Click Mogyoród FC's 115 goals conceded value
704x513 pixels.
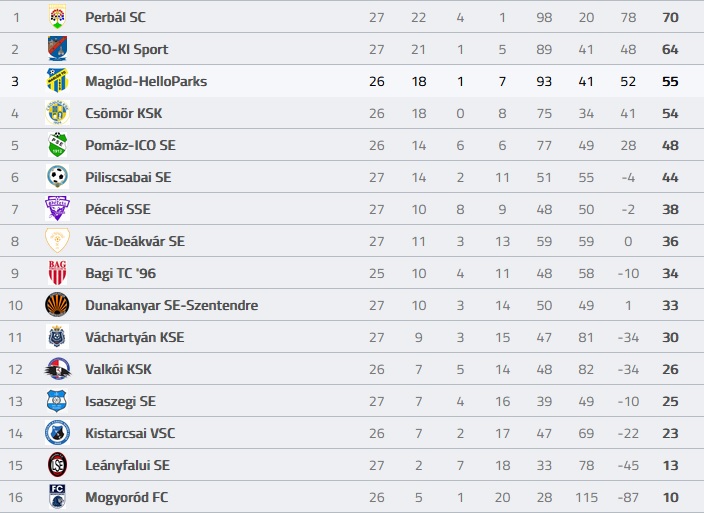[586, 497]
